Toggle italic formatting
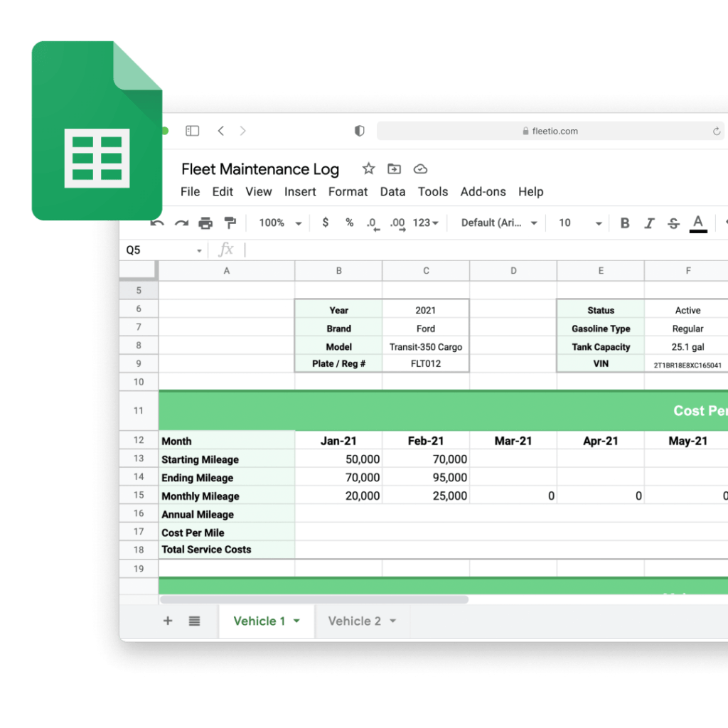 pos(649,223)
